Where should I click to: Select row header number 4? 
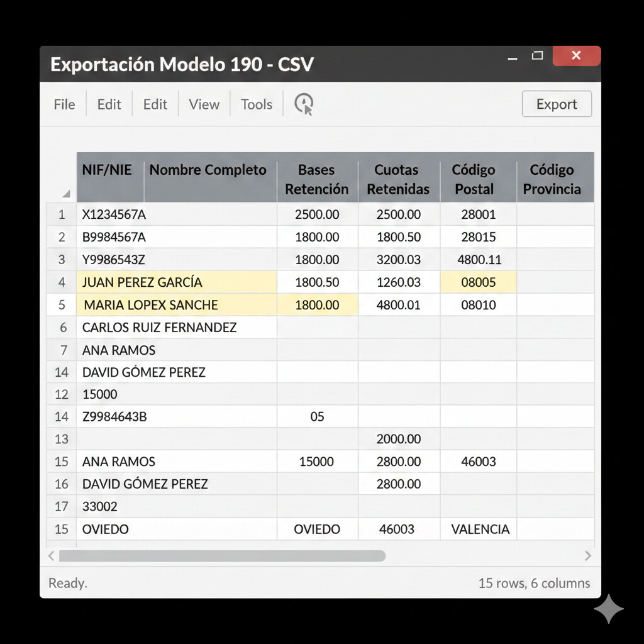(x=62, y=282)
